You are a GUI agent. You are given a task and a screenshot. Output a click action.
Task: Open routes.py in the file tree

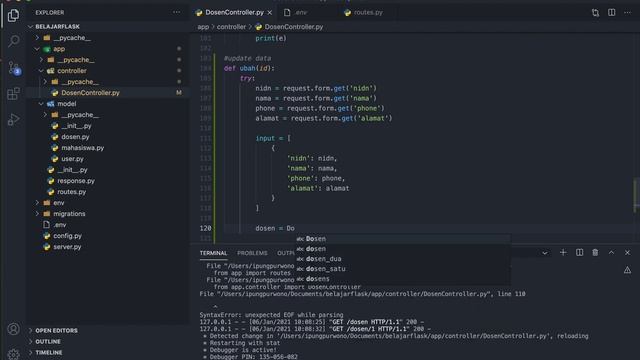pos(71,192)
